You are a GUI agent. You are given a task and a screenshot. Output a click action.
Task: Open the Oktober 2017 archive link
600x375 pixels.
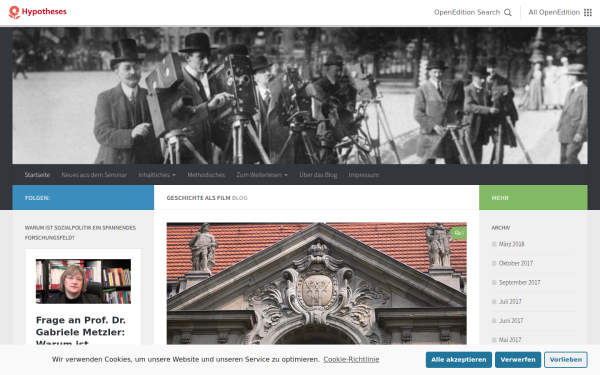515,263
